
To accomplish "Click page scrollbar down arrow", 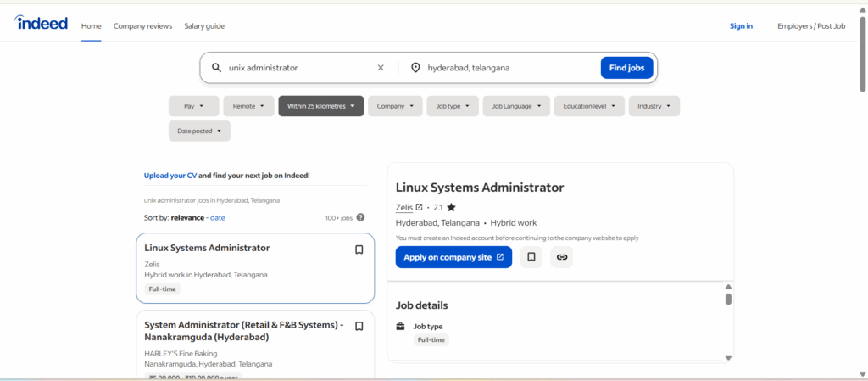I will pyautogui.click(x=862, y=373).
